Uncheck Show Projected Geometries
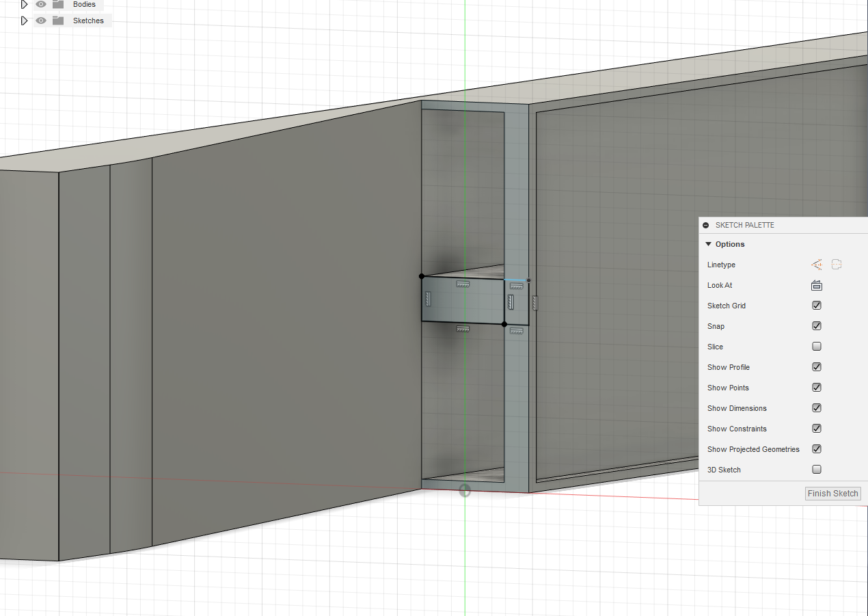Viewport: 868px width, 616px height. click(x=816, y=448)
